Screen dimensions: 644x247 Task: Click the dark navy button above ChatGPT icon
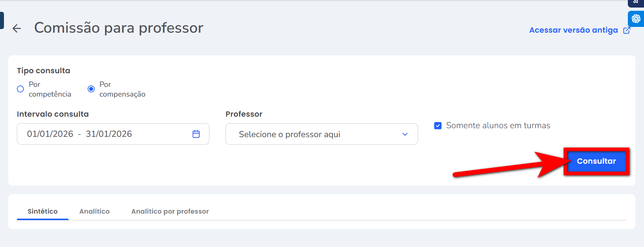636,3
